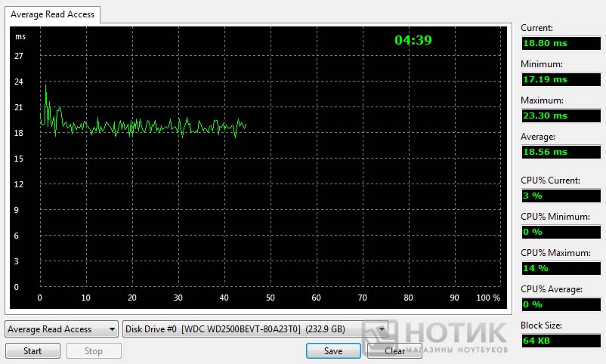Select the Average value 18.56 ms
606x364 pixels.
561,152
